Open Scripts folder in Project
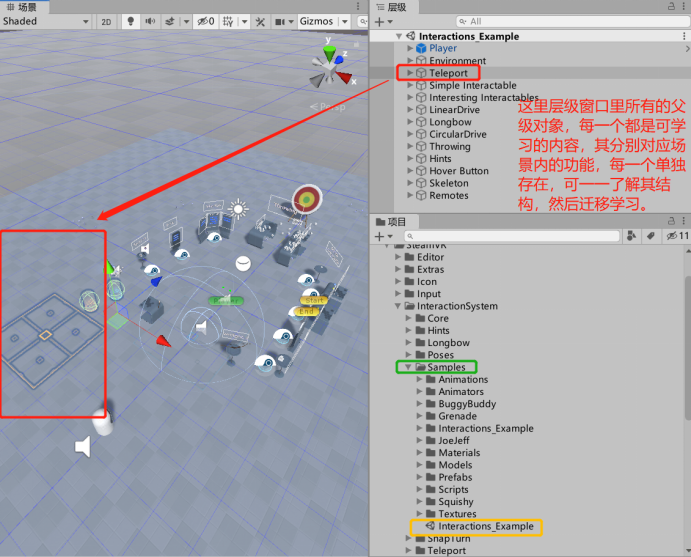Screen dimensions: 691x557 point(453,489)
